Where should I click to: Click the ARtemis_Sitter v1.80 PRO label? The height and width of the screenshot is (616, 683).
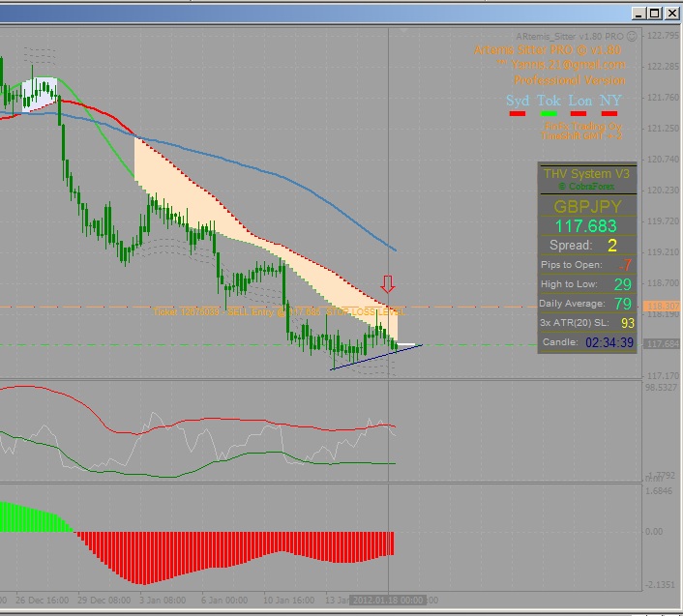[570, 37]
